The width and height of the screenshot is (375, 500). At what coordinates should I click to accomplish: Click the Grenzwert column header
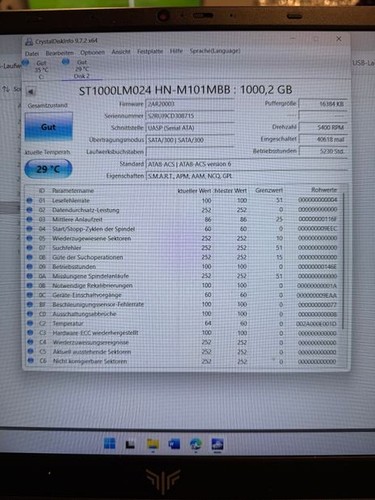tap(269, 190)
